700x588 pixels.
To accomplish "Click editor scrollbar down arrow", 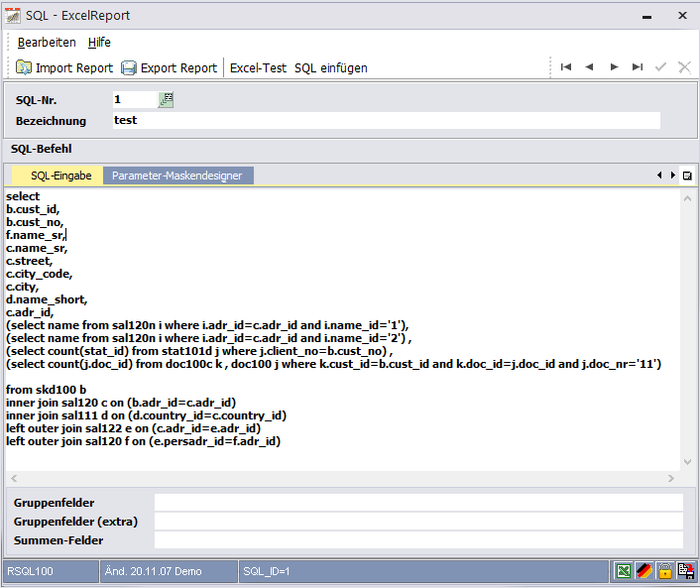I will [687, 462].
